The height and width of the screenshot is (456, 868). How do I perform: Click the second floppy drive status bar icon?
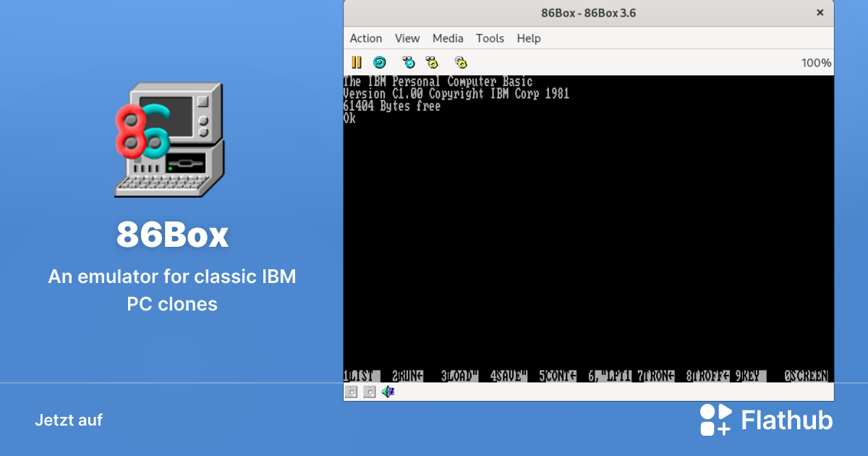[369, 392]
